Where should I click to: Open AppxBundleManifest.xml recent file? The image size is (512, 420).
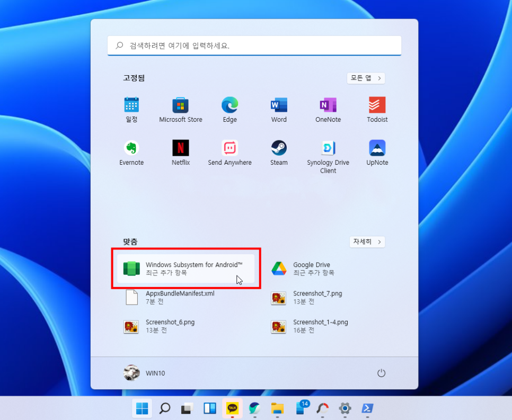point(186,297)
